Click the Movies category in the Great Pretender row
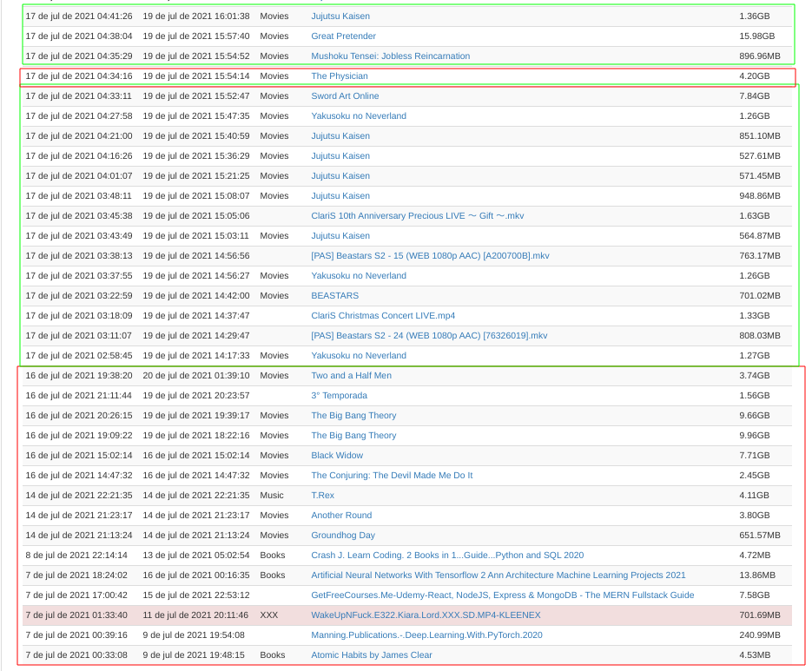 tap(274, 36)
